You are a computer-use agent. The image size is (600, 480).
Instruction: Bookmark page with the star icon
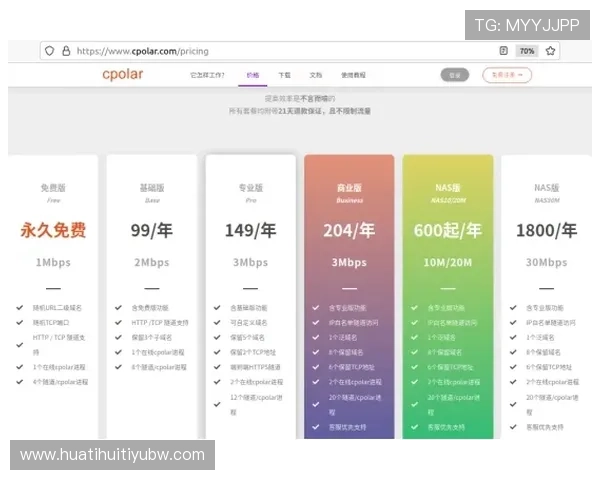pos(550,51)
